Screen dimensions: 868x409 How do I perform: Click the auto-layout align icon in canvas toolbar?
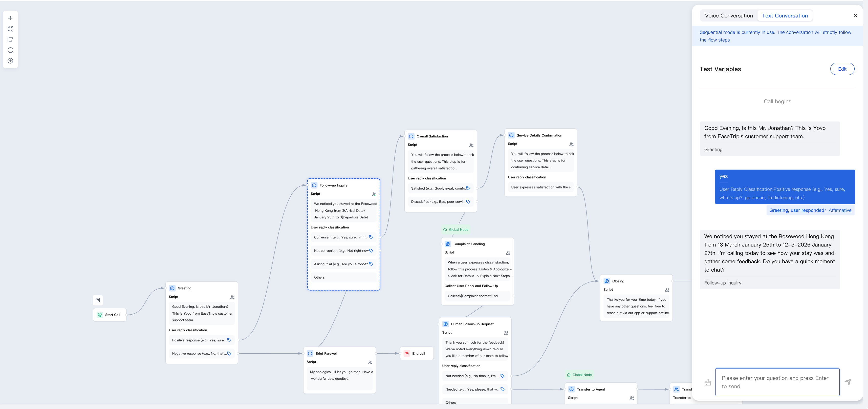click(x=10, y=39)
